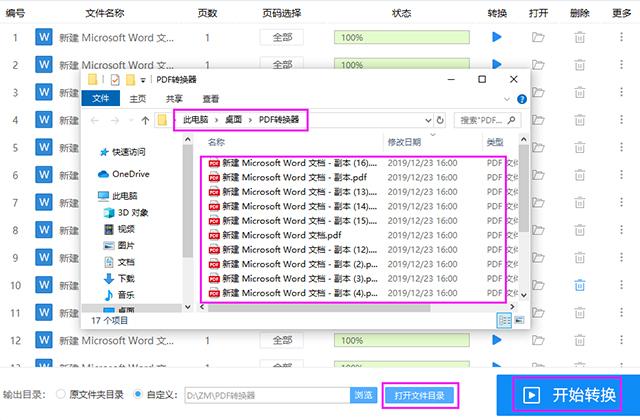The width and height of the screenshot is (640, 420).
Task: Select file 新建 Microsoft Word 文档.pdf
Action: [281, 235]
